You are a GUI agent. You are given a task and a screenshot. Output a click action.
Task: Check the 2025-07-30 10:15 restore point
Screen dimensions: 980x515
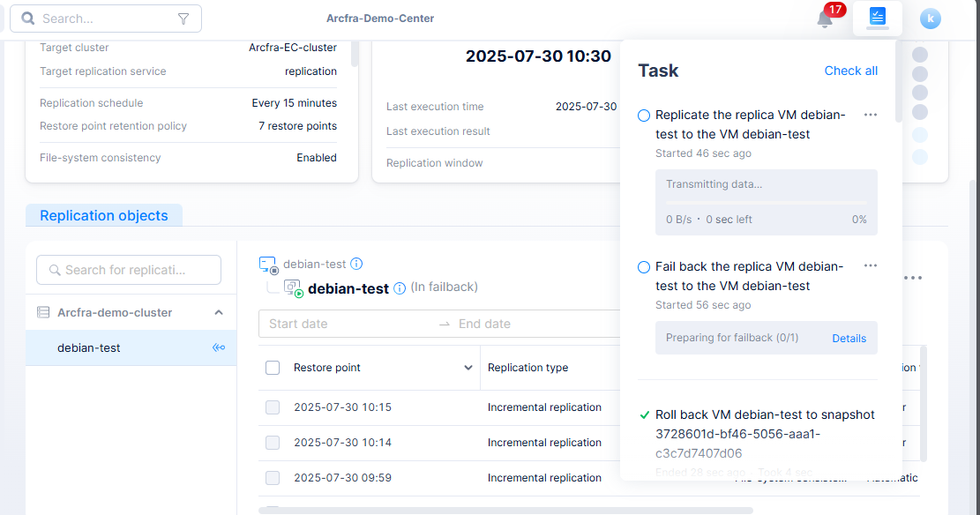click(x=273, y=407)
